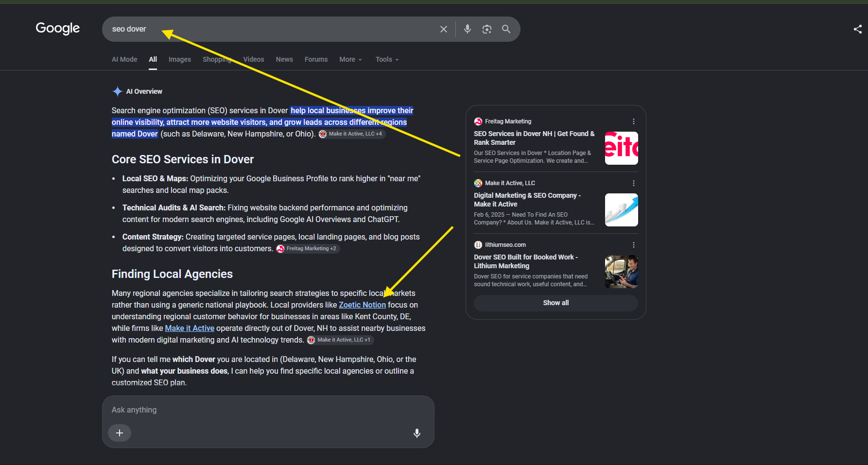Screen dimensions: 868x465
Task: Click the Freitag Marketing favicon in source card
Action: [478, 121]
